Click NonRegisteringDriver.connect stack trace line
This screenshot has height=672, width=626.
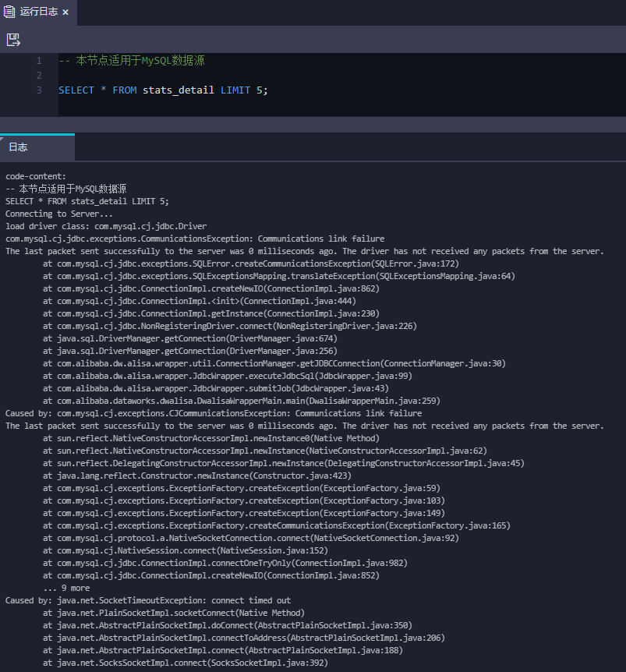click(230, 325)
